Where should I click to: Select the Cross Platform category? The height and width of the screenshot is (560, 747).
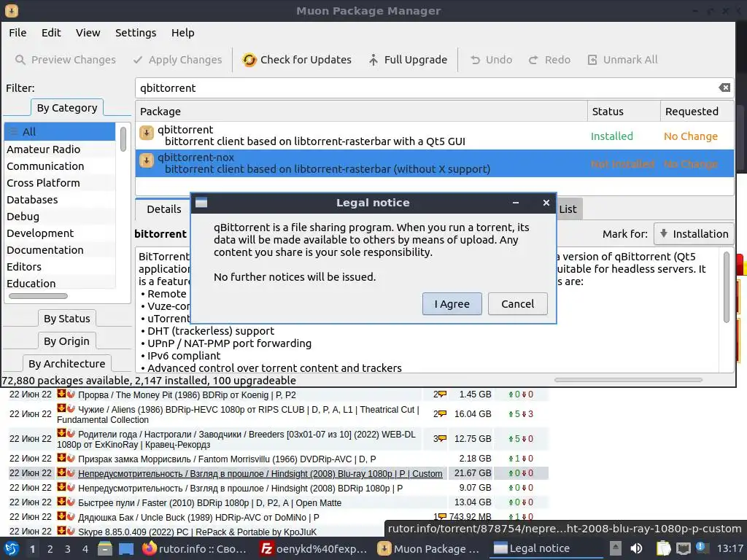tap(60, 183)
